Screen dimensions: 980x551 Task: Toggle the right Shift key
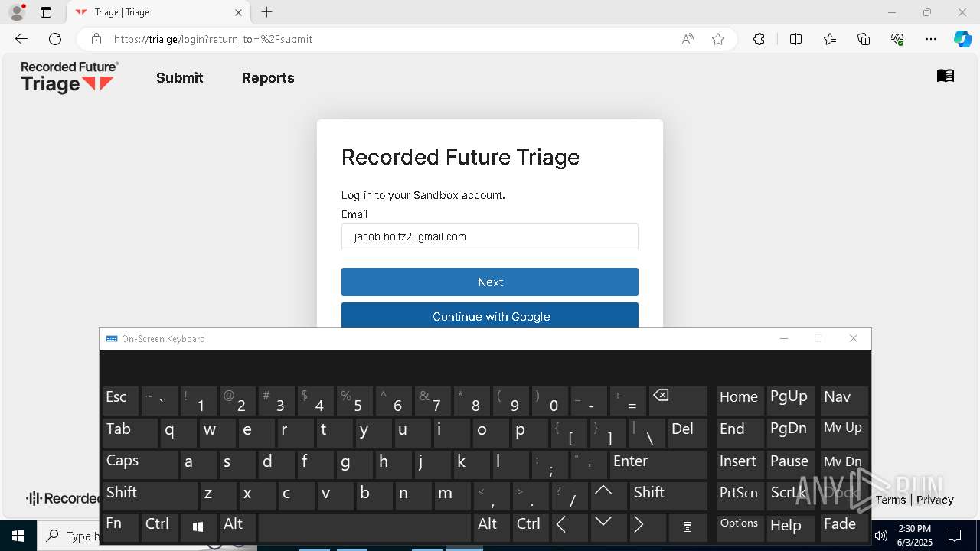tap(668, 495)
